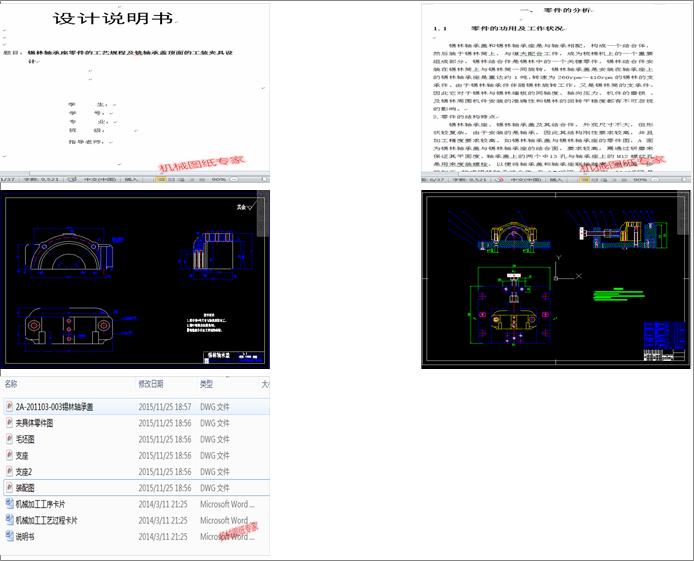Click the 插入 indicator in right Word status bar
Image resolution: width=694 pixels, height=561 pixels.
[556, 180]
